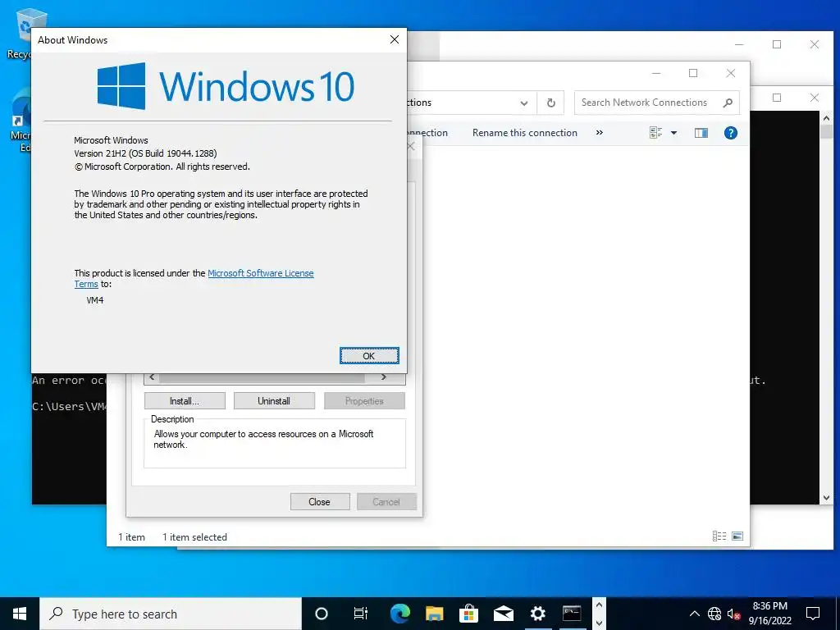Maximize the Network Connections window
Screen dimensions: 840x630
[692, 73]
